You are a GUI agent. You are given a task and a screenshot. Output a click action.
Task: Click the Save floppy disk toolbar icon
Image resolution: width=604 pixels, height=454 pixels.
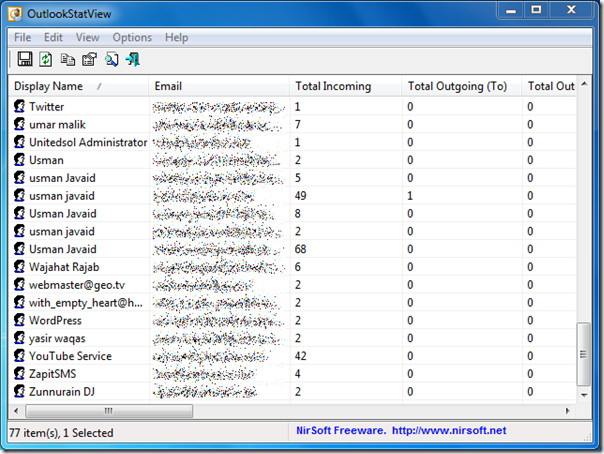[x=25, y=59]
